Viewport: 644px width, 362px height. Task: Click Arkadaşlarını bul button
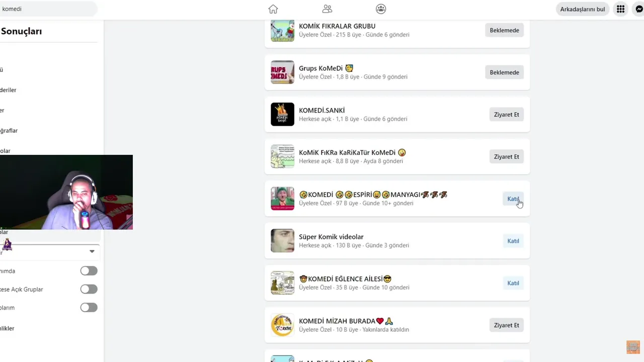pos(583,9)
